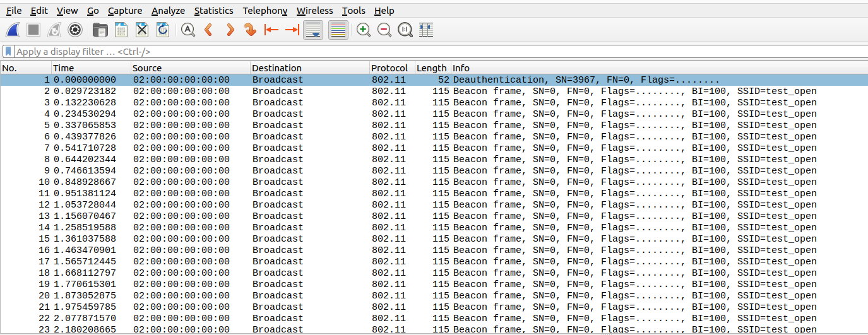Open a capture file from toolbar
Image resolution: width=868 pixels, height=335 pixels.
pyautogui.click(x=100, y=30)
